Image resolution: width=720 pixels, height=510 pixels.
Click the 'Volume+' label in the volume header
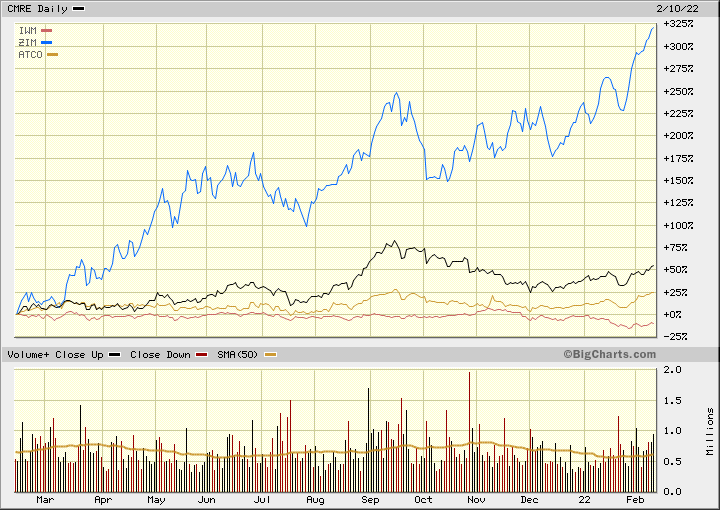point(28,354)
